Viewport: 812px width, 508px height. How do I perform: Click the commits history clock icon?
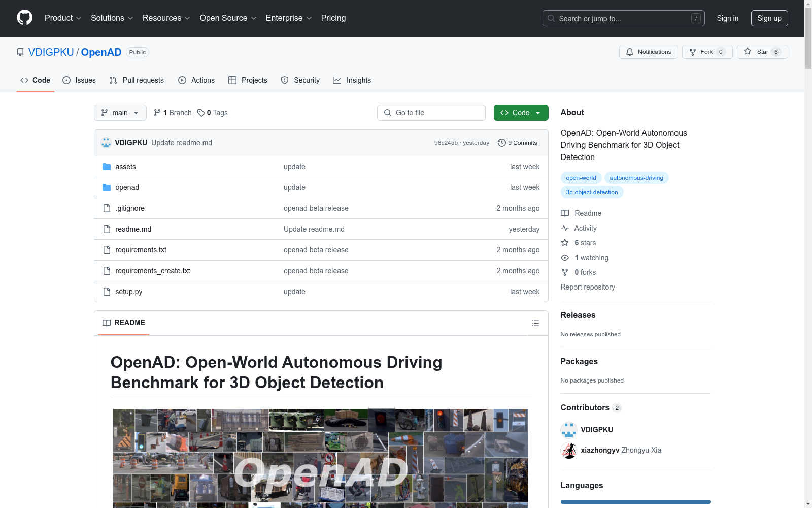[x=502, y=143]
